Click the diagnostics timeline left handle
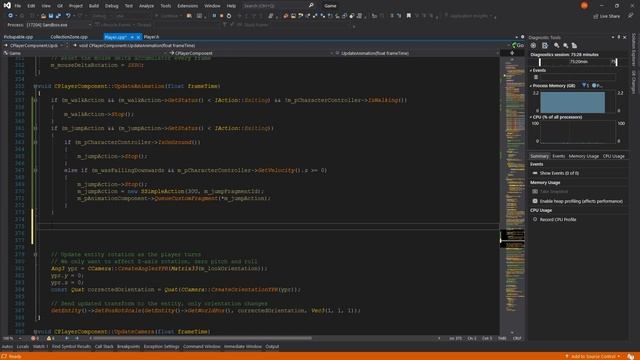This screenshot has width=640, height=360. 540,62
